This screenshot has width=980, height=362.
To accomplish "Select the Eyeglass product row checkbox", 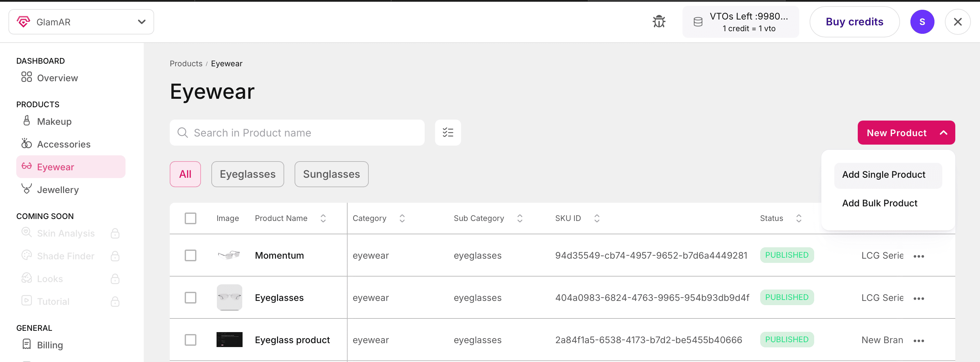I will 190,340.
